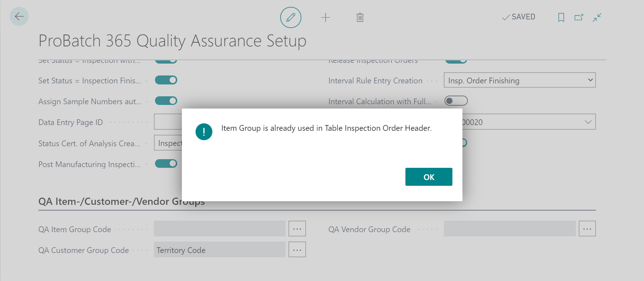This screenshot has width=644, height=281.
Task: Click the QA Item-/Customer-/Vendor Groups heading
Action: coord(122,201)
